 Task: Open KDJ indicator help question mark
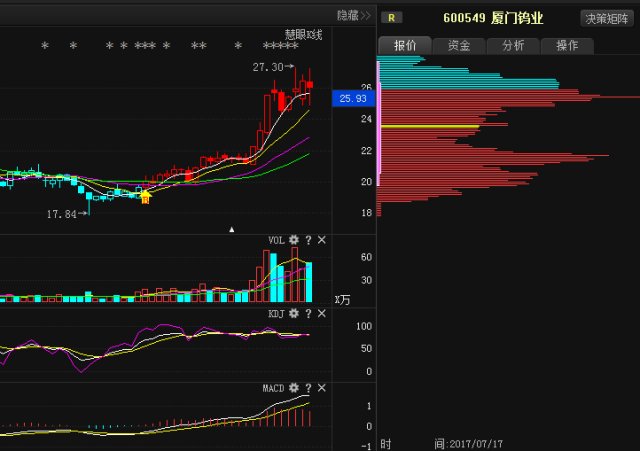[309, 313]
